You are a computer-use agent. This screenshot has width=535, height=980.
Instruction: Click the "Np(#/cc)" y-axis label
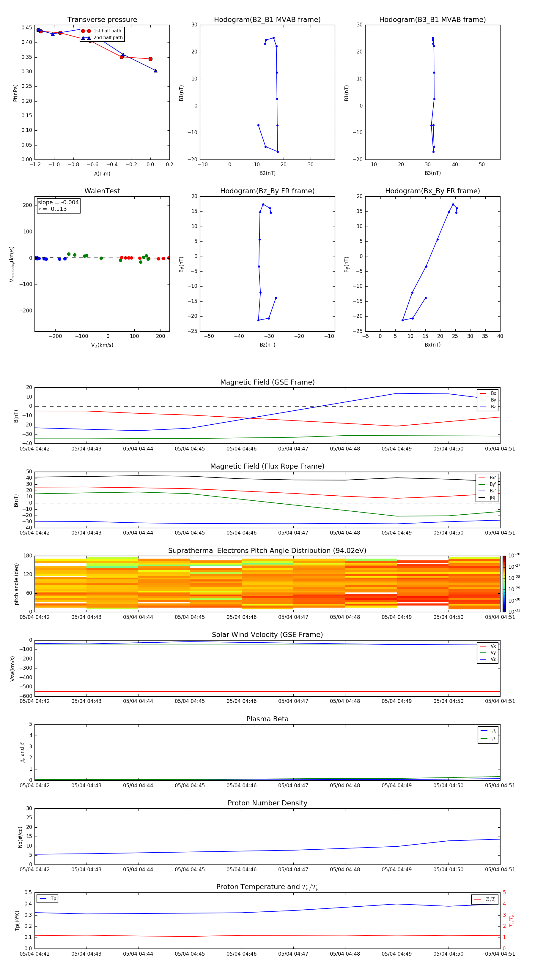(20, 837)
